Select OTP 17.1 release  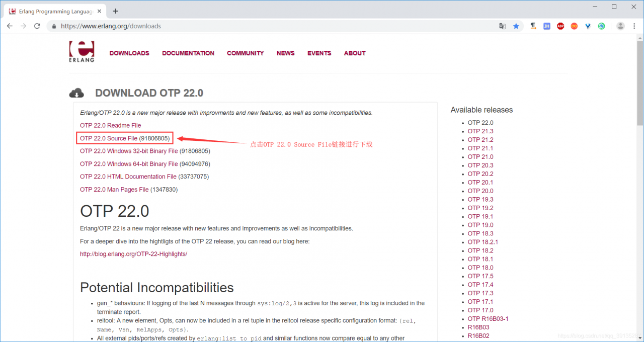click(x=480, y=302)
